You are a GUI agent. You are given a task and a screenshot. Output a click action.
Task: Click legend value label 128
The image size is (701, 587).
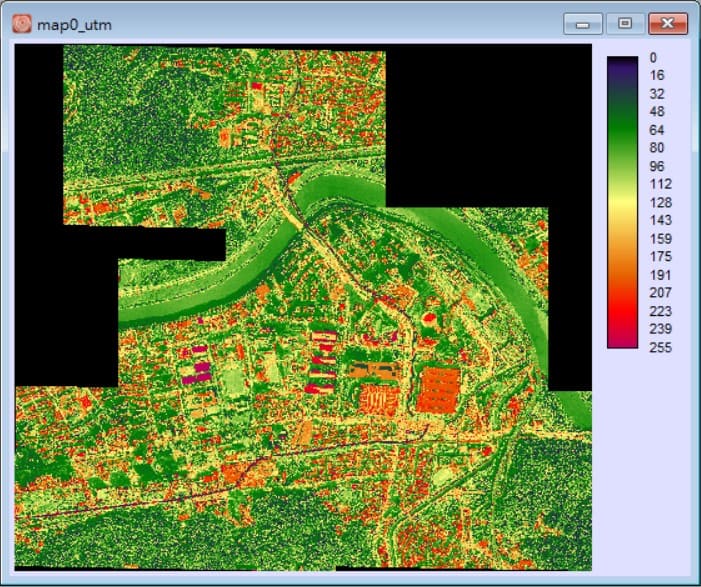(x=660, y=203)
